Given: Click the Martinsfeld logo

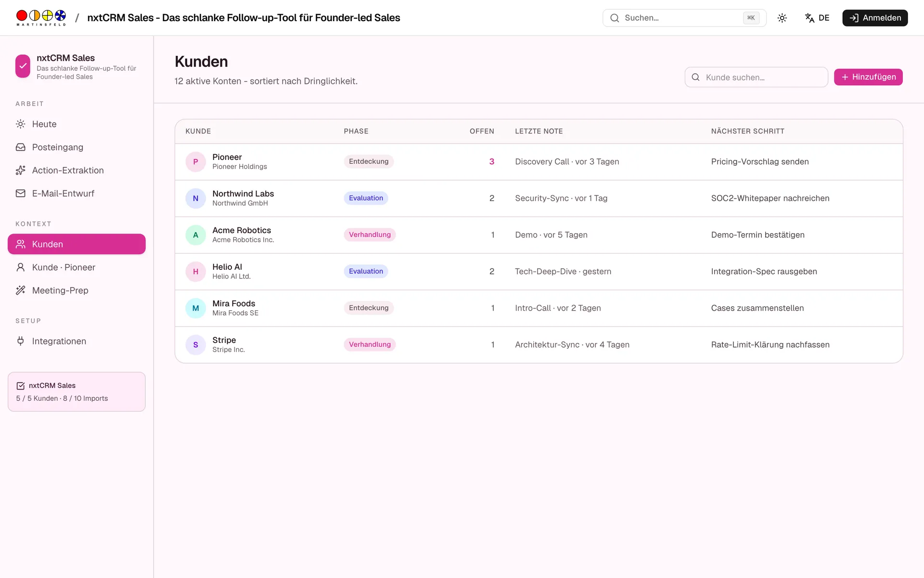Looking at the screenshot, I should 41,18.
